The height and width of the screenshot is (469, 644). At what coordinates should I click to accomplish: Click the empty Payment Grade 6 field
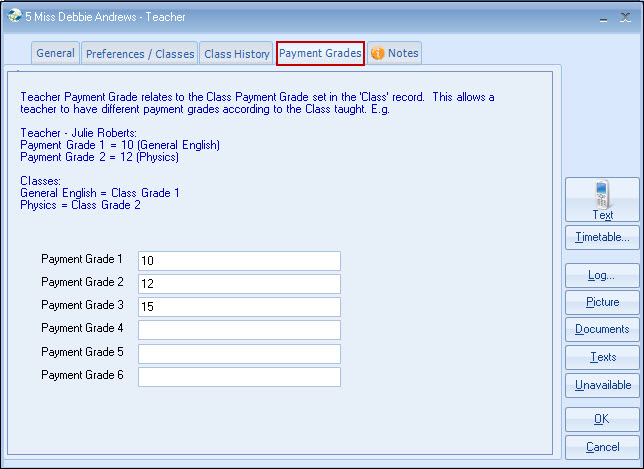[239, 377]
